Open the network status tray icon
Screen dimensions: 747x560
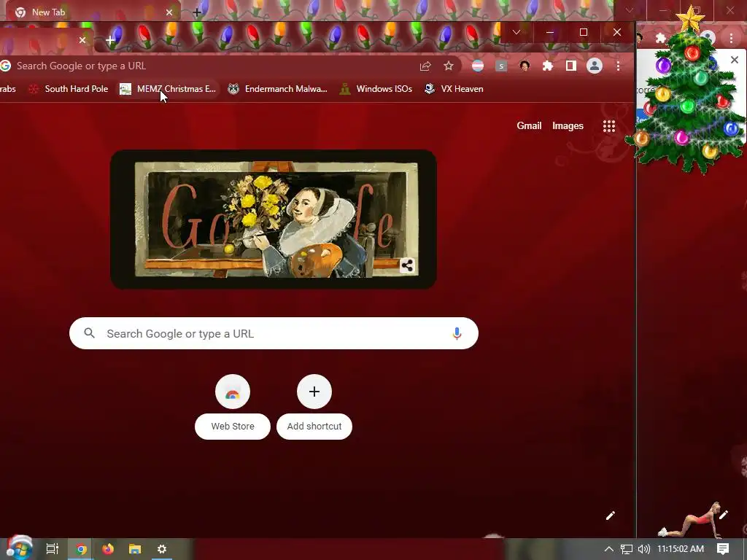tap(627, 549)
